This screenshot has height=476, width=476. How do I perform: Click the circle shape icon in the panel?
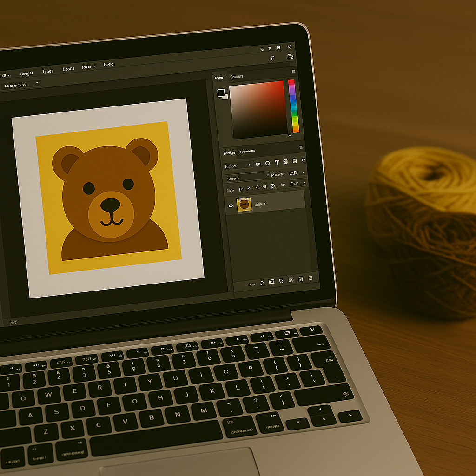(268, 163)
